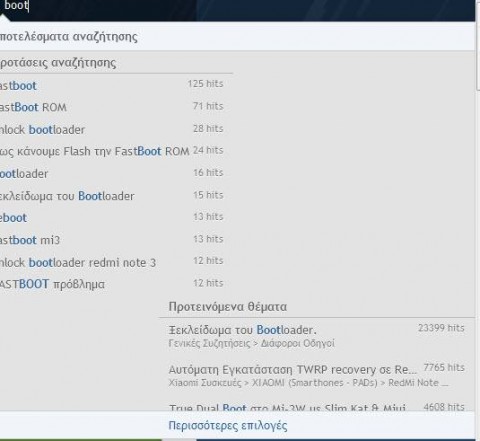
Task: Choose the "FastBoot ROM" search suggestion
Action: click(x=112, y=107)
